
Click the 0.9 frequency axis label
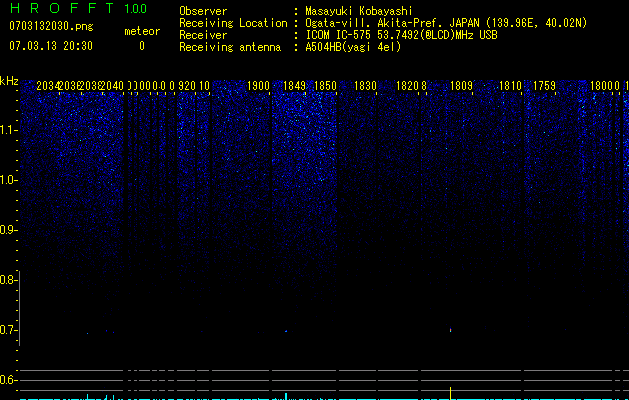[8, 230]
